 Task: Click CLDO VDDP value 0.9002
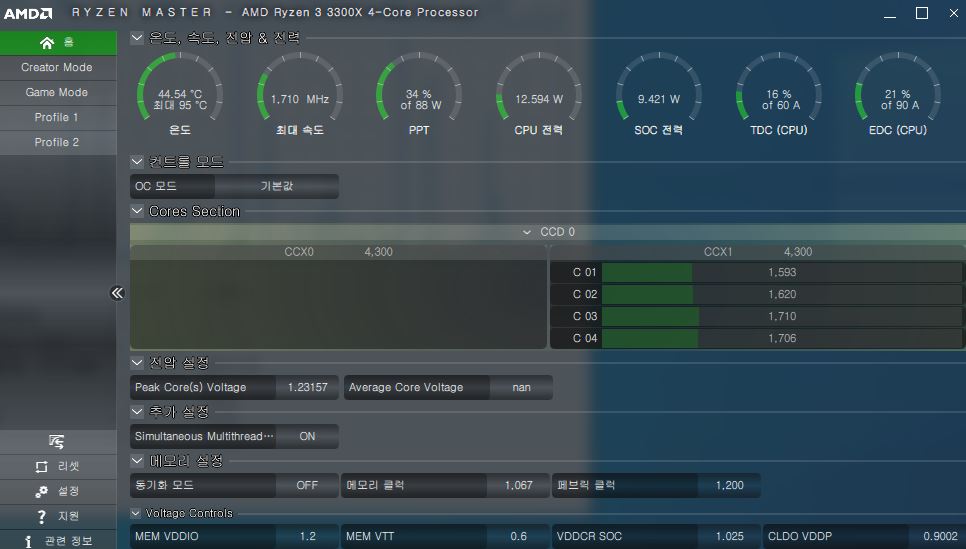pos(940,537)
